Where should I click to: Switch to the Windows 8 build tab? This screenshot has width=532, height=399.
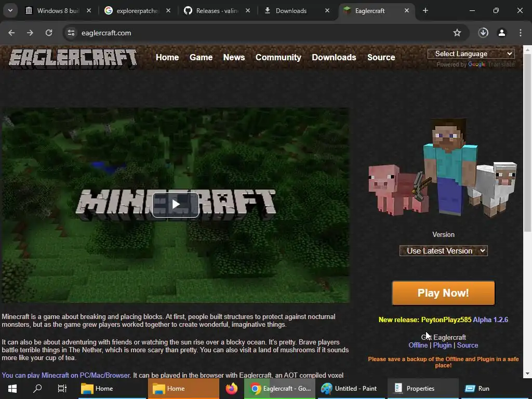click(54, 10)
